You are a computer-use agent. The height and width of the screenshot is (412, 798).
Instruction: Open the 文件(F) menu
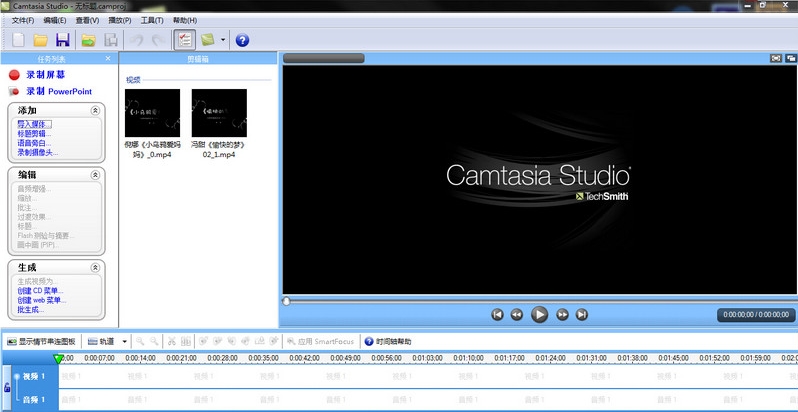pyautogui.click(x=23, y=20)
